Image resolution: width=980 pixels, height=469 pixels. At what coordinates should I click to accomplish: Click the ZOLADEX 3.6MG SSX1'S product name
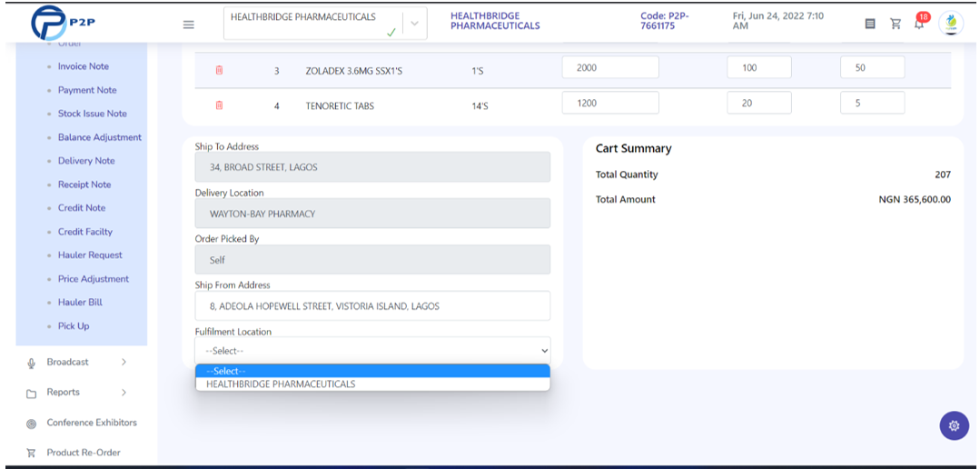tap(353, 71)
